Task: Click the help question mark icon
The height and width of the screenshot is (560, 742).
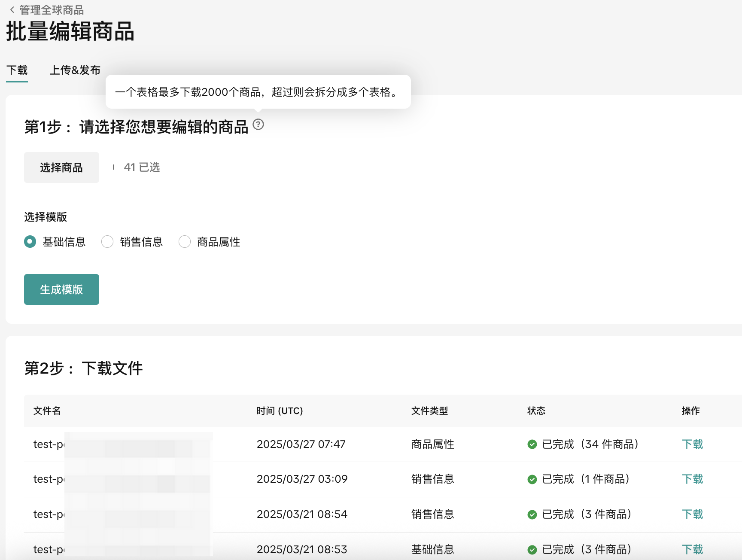Action: coord(258,125)
